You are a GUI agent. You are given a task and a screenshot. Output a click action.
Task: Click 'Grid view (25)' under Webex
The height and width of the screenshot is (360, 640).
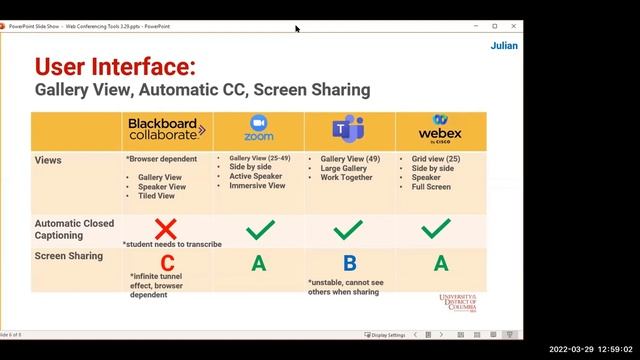coord(436,159)
